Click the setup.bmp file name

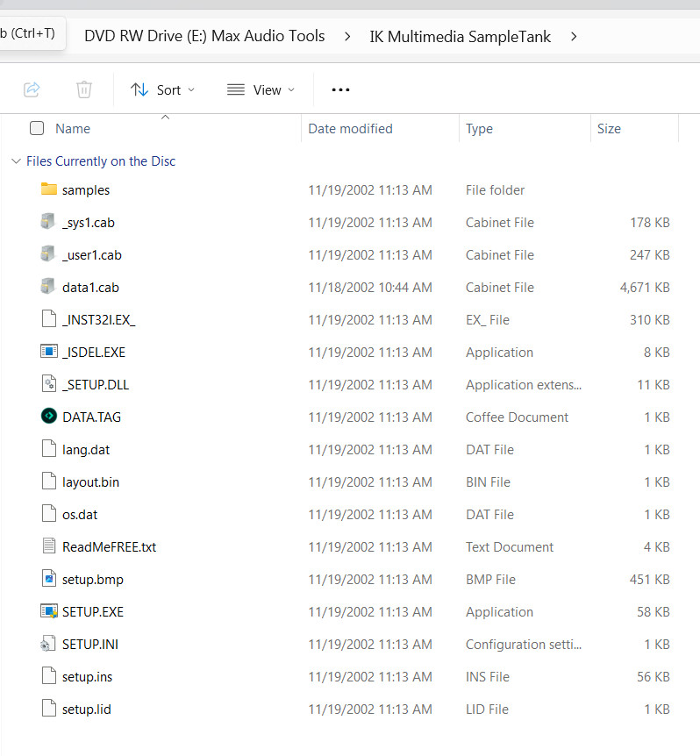(93, 580)
